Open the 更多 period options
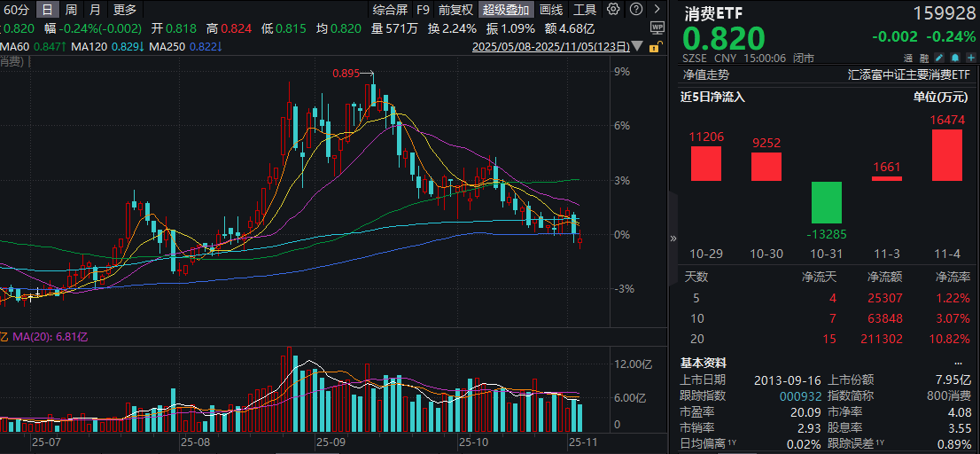This screenshot has width=980, height=454. 125,10
